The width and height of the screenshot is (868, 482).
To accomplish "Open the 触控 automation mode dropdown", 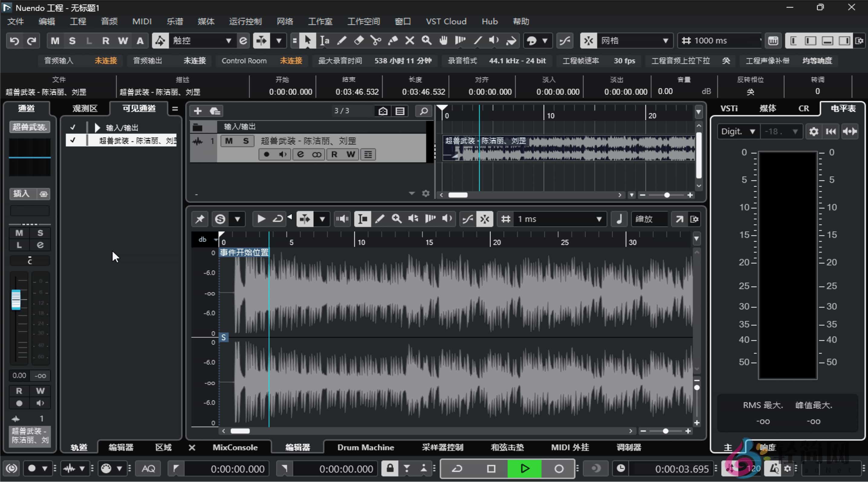I will point(229,41).
